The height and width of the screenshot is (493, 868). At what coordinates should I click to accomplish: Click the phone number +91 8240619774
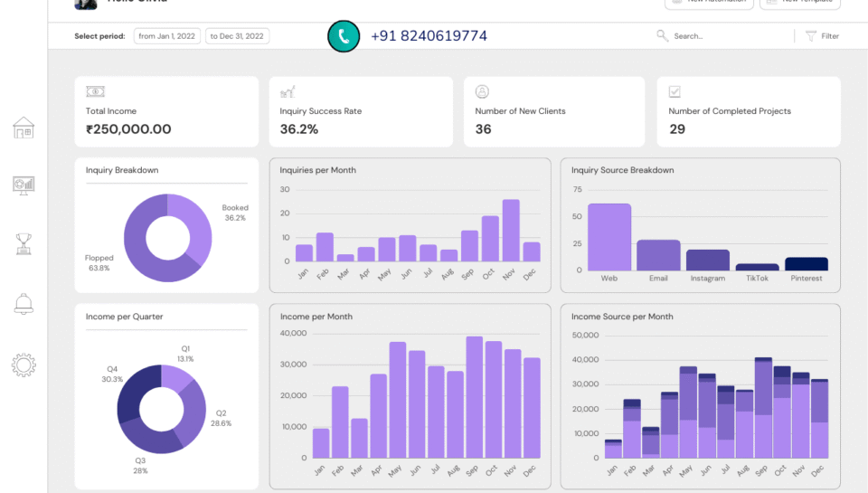(x=429, y=36)
